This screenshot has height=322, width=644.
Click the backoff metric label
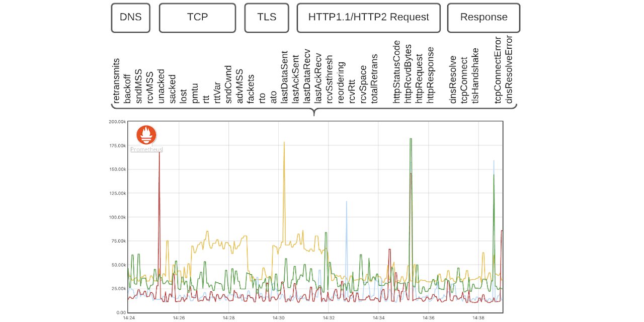tap(128, 90)
